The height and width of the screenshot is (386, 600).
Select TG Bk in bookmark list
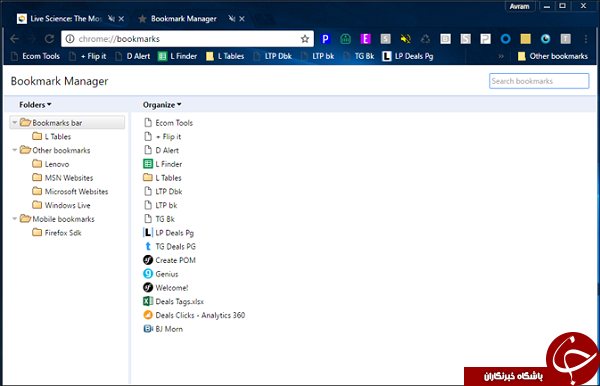[159, 219]
